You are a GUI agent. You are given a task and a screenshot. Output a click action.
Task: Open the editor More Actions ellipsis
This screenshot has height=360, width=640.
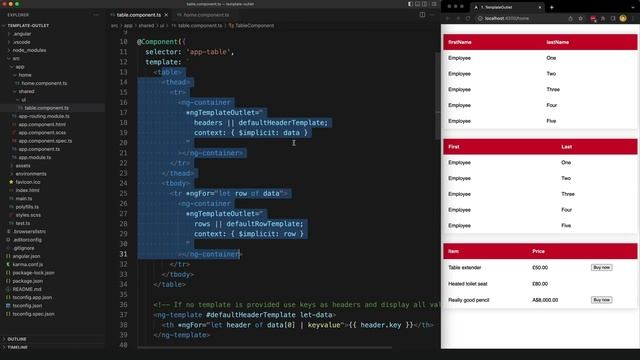[432, 15]
